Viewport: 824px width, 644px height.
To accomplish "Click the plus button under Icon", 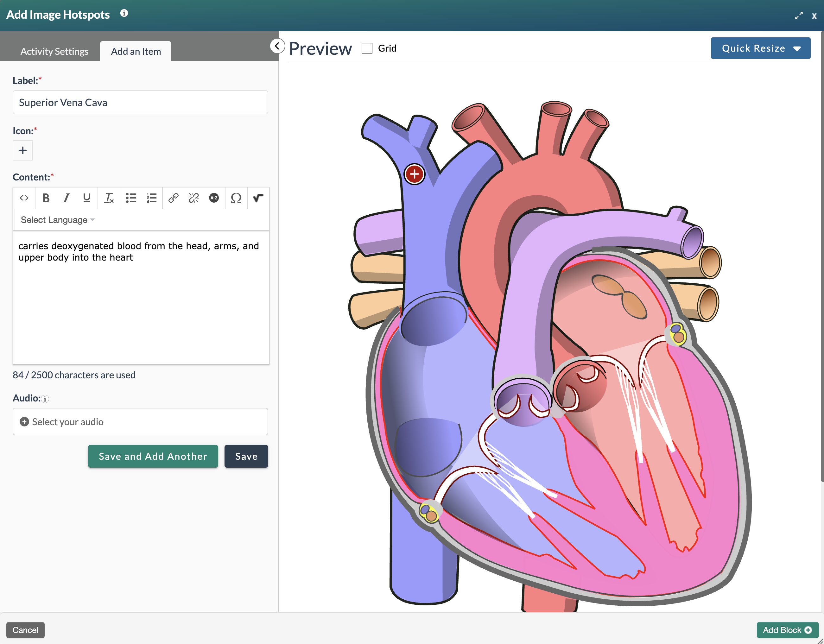I will tap(22, 150).
